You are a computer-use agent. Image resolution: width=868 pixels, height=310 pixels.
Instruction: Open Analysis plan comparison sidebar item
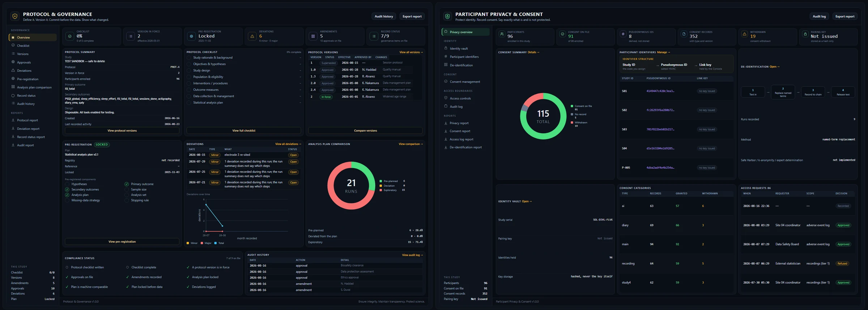(x=33, y=87)
